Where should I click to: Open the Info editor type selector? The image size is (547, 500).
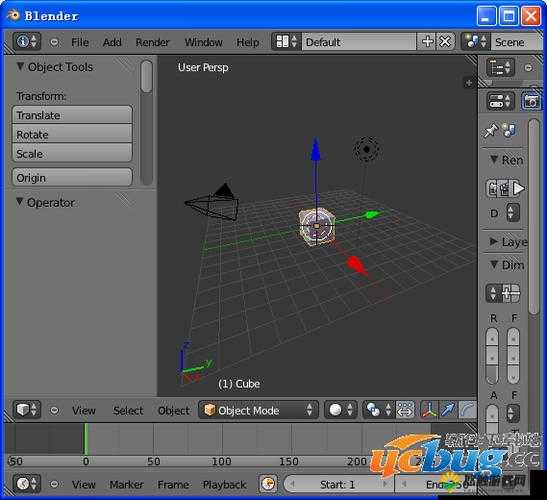pyautogui.click(x=27, y=42)
